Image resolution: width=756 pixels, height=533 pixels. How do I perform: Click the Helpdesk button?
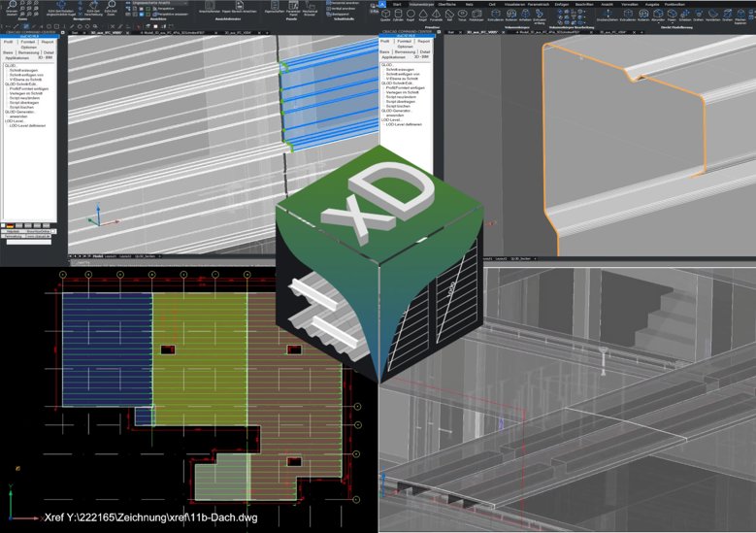pos(13,231)
